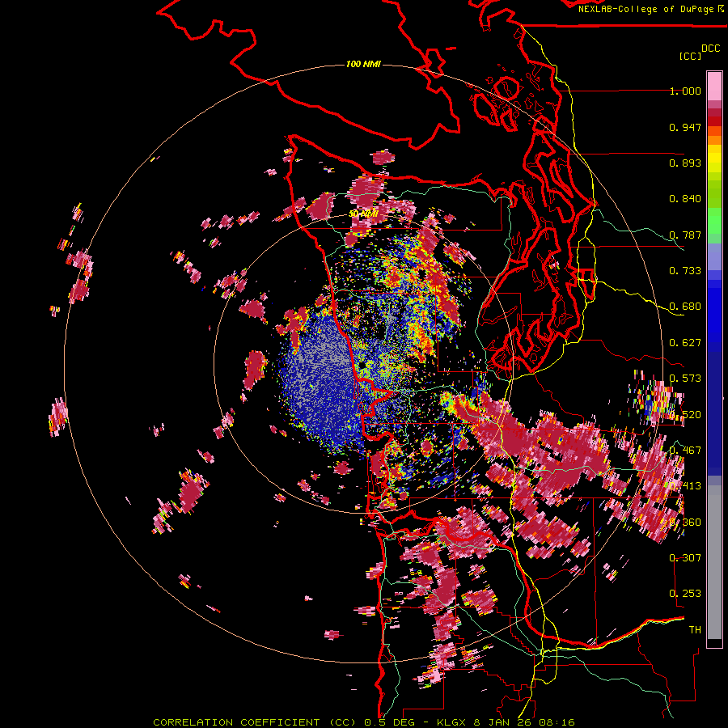This screenshot has height=728, width=728.
Task: Click the 0.627 legend value
Action: (x=685, y=343)
